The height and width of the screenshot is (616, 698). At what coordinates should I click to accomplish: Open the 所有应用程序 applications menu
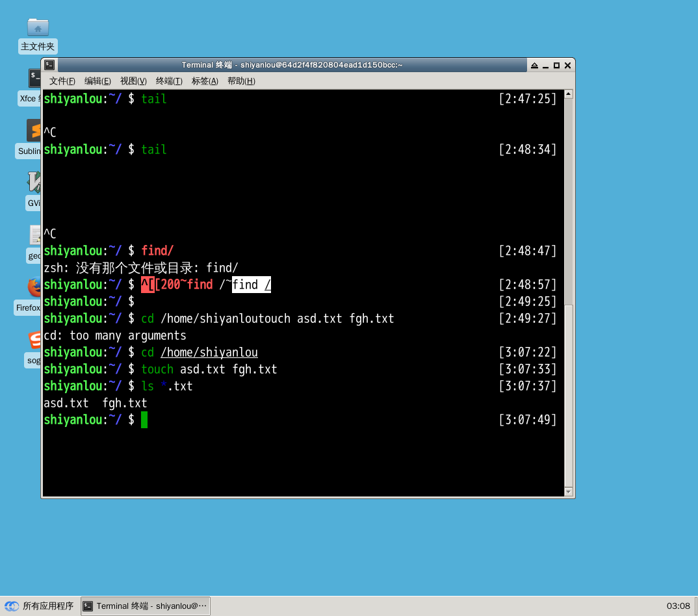tap(39, 606)
